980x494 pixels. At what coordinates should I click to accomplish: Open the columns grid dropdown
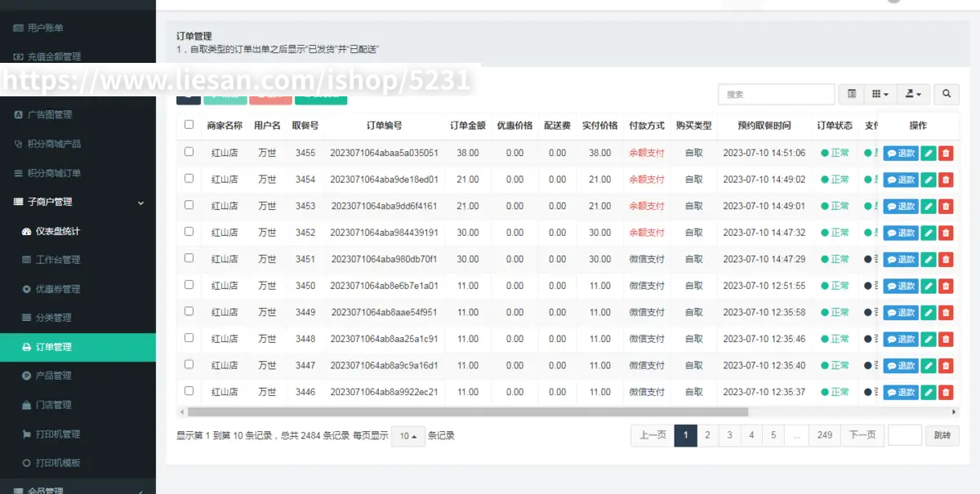[x=880, y=94]
